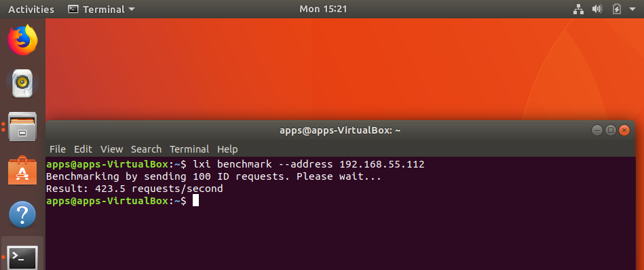
Task: Click the Activities button
Action: coord(31,9)
